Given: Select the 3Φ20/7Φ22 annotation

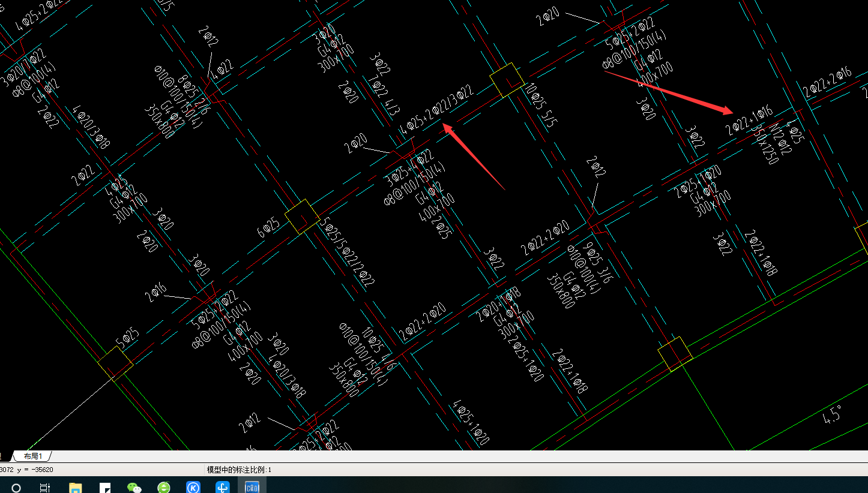Looking at the screenshot, I should [x=23, y=68].
